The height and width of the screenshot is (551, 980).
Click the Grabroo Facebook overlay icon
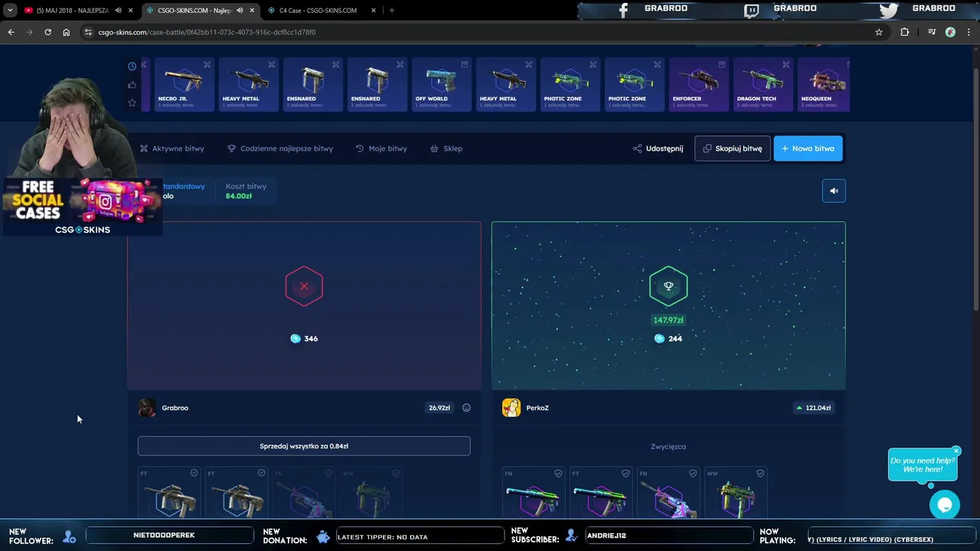[x=623, y=10]
